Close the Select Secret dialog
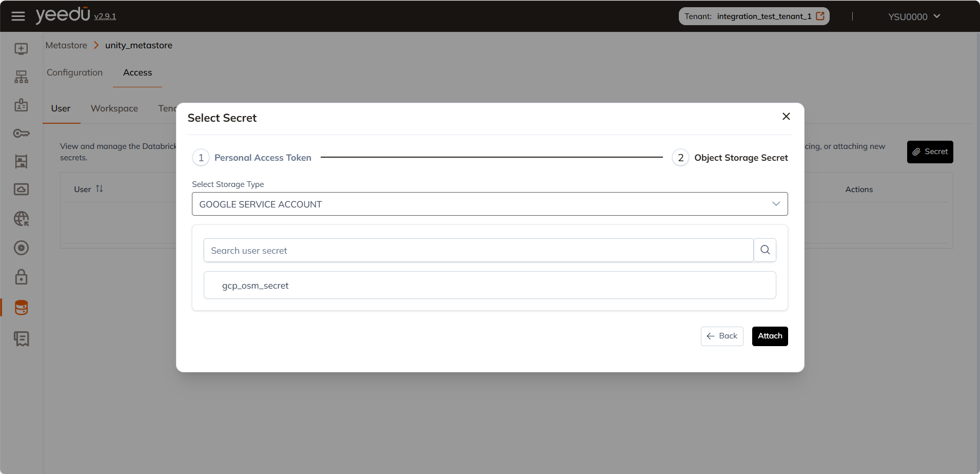The image size is (980, 474). click(x=786, y=117)
